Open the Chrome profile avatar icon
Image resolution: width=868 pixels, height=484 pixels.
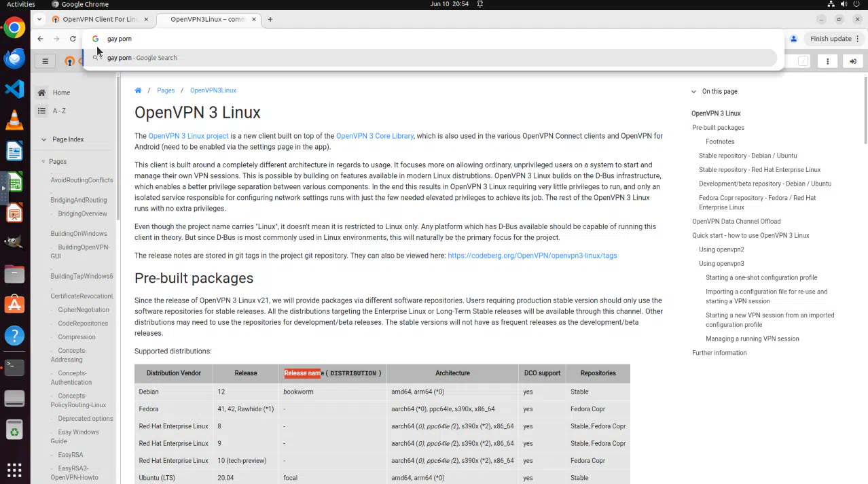794,39
